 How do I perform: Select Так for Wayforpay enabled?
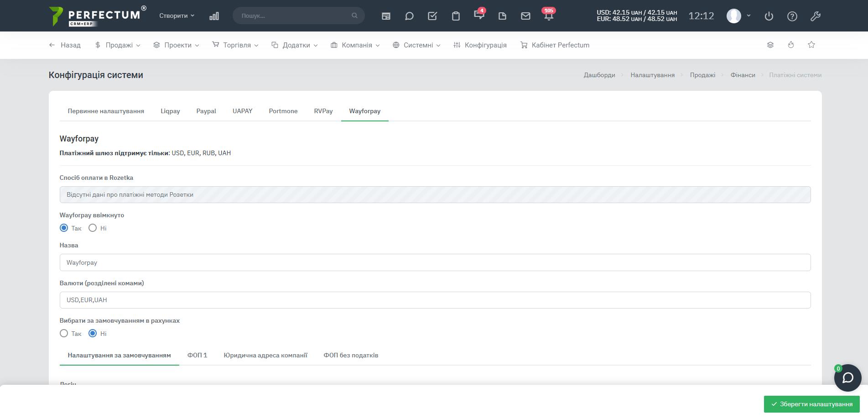[x=64, y=228]
